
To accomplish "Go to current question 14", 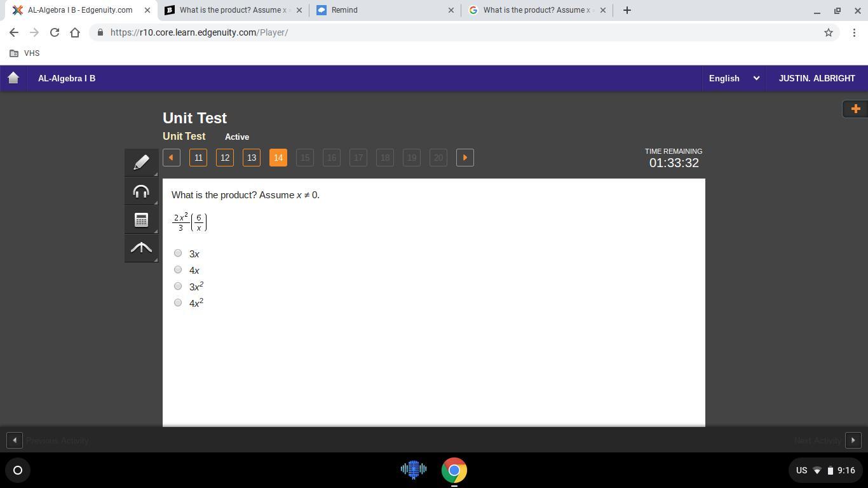I will pos(278,158).
